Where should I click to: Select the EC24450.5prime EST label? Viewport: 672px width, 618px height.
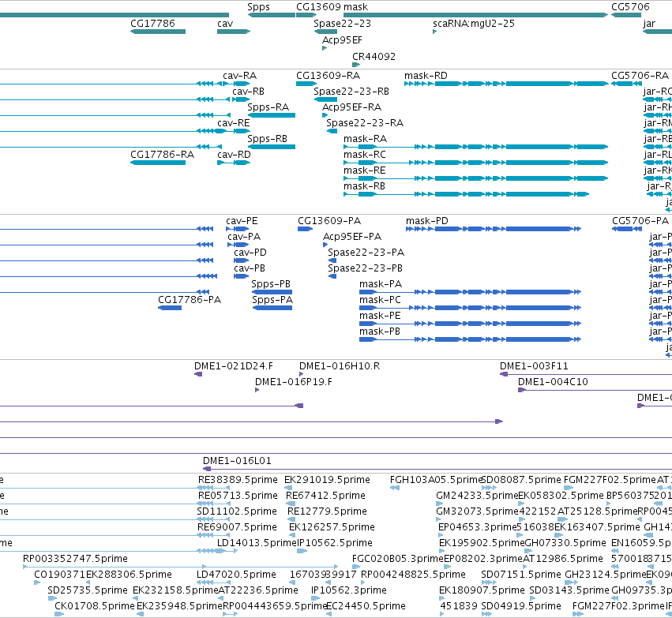coord(366,606)
